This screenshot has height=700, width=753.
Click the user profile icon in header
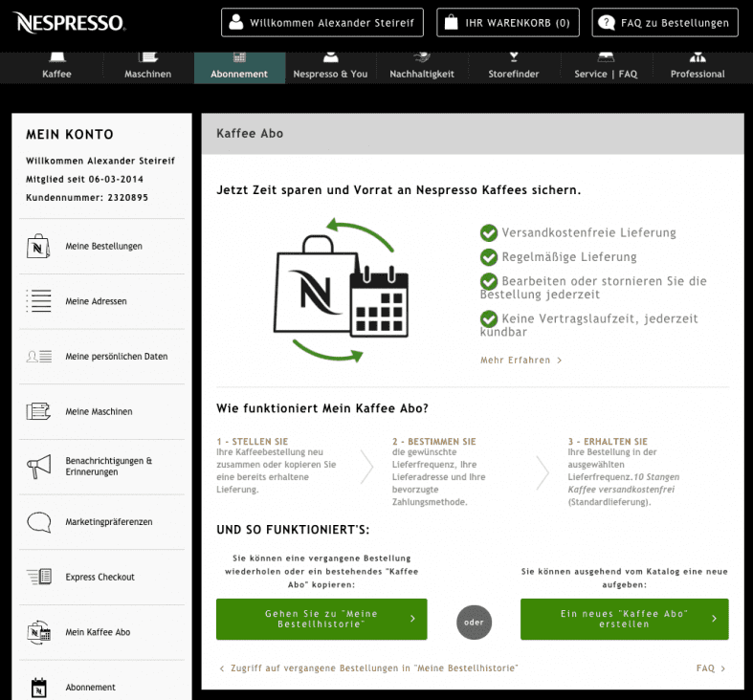point(235,22)
